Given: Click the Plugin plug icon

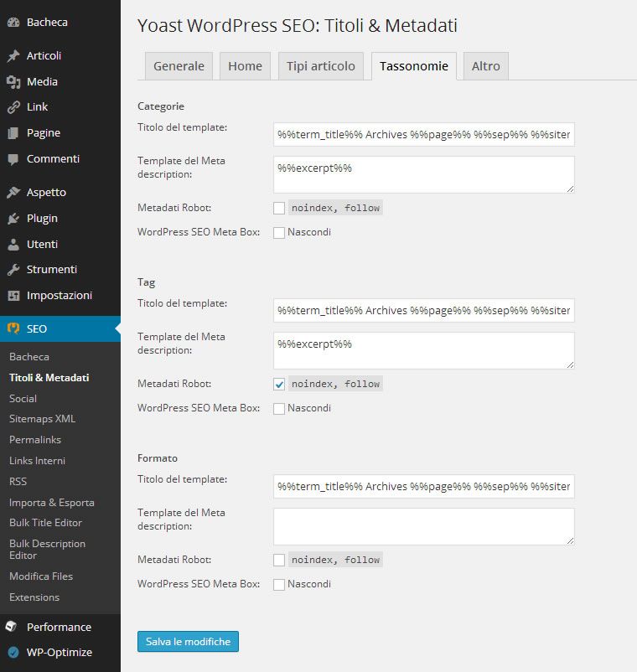Looking at the screenshot, I should [13, 219].
